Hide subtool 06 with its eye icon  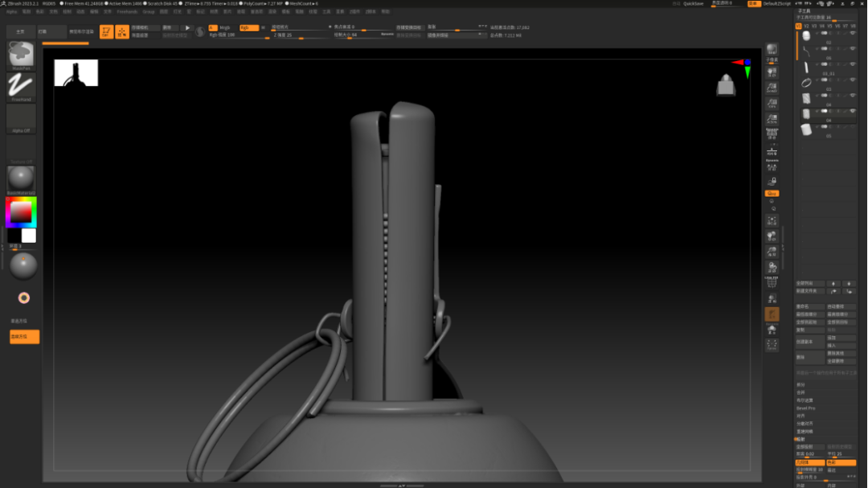(853, 49)
